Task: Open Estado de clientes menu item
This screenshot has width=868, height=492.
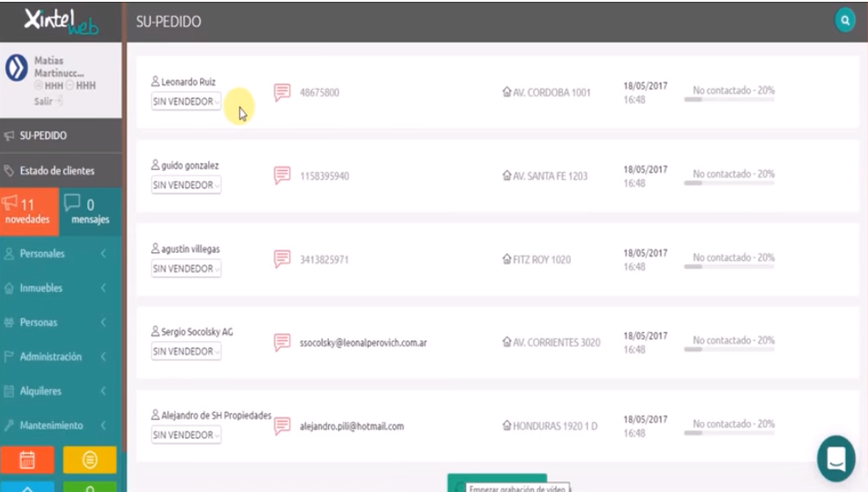Action: pyautogui.click(x=56, y=170)
